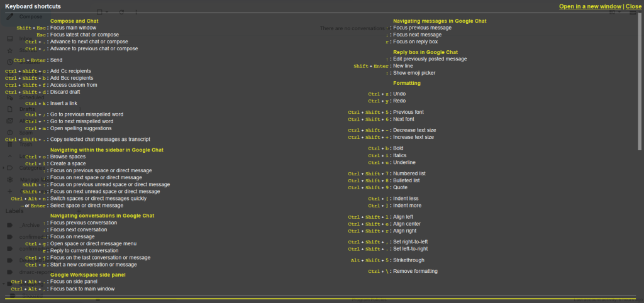Click the 'Undo' shortcut description
The width and height of the screenshot is (644, 303).
pyautogui.click(x=399, y=94)
